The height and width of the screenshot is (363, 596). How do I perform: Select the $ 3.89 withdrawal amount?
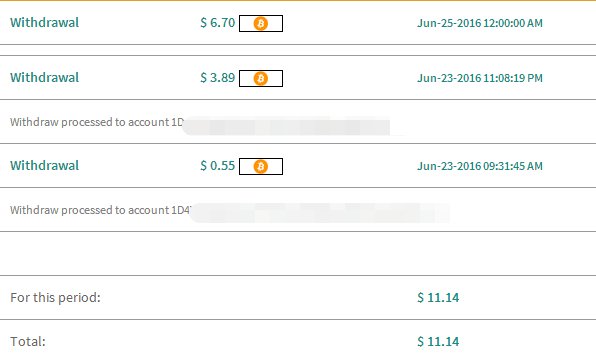pos(218,78)
